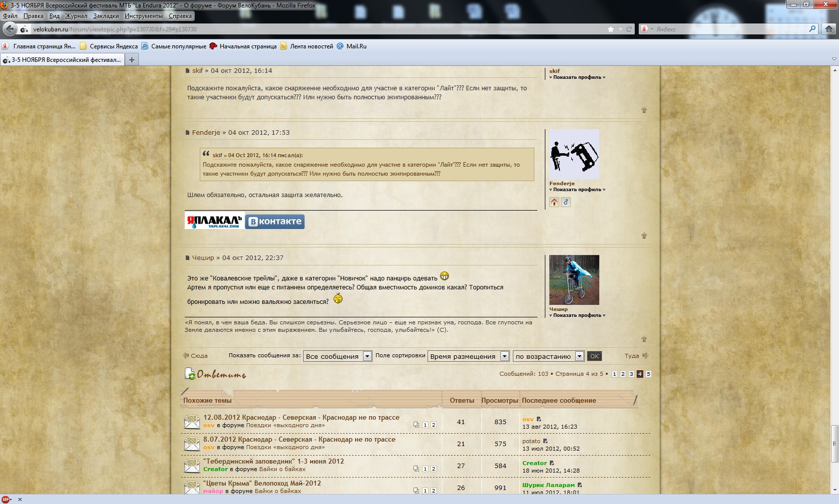The width and height of the screenshot is (839, 504).
Task: Open the Тебердинский заповедник topic link
Action: (x=273, y=461)
